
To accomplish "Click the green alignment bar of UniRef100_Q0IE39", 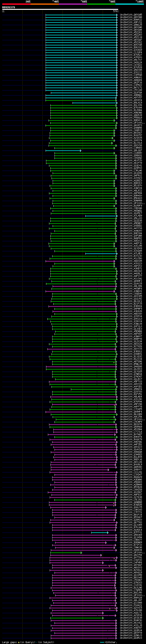I will pyautogui.click(x=77, y=618).
